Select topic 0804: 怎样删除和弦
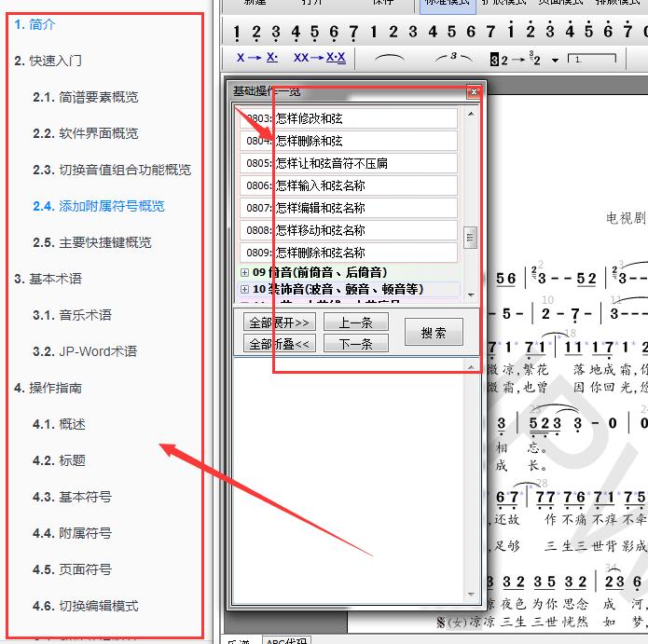 [349, 141]
